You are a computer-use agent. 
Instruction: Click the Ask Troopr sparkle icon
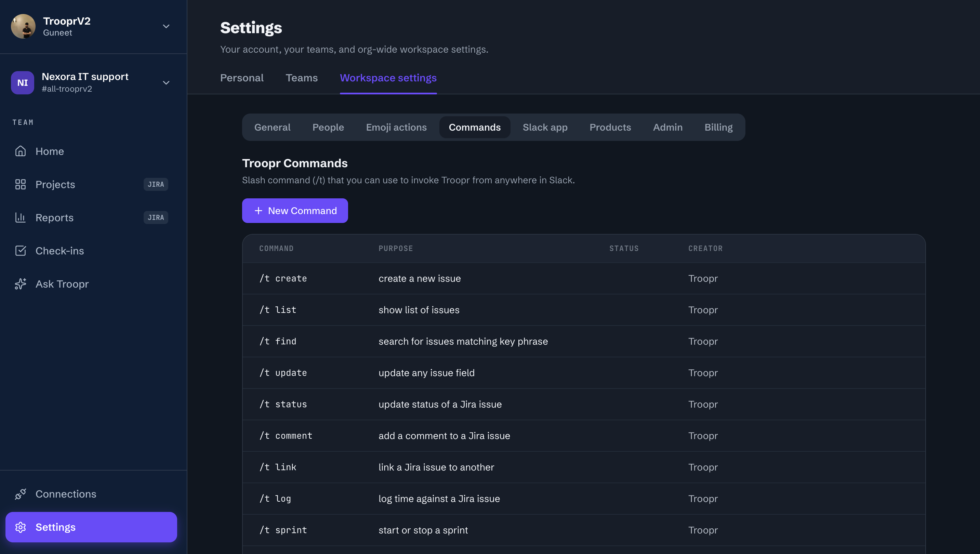pyautogui.click(x=21, y=284)
